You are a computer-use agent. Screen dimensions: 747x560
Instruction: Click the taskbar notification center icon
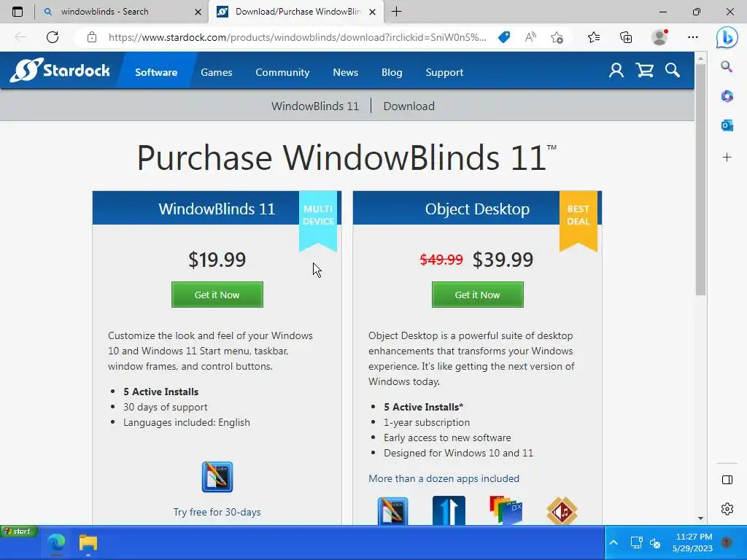727,542
